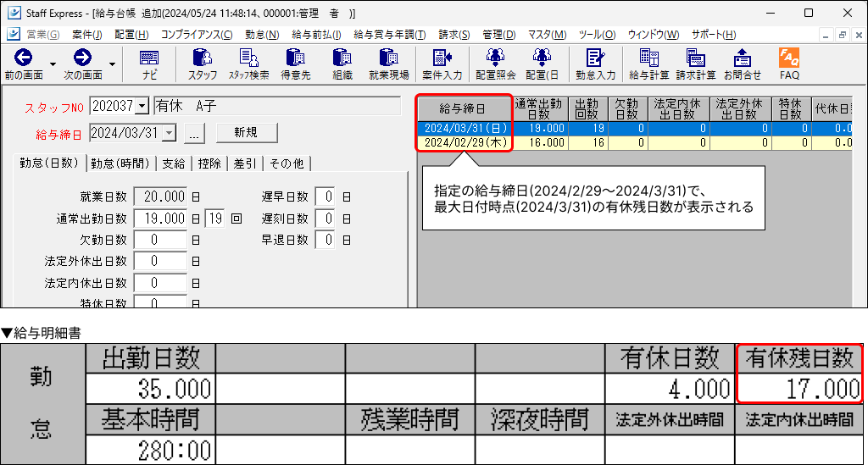Click the 法定内休出日数 column header
Viewport: 868px width, 465px height.
coord(679,109)
